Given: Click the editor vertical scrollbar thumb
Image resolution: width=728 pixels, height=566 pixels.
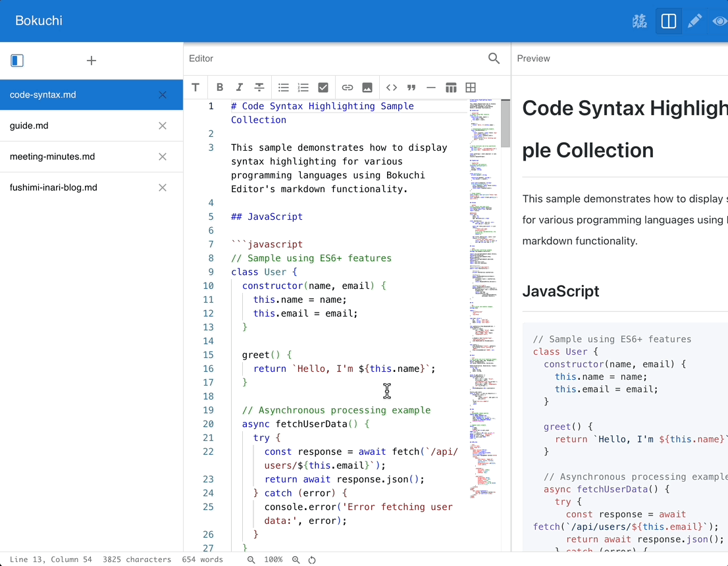Looking at the screenshot, I should click(506, 123).
